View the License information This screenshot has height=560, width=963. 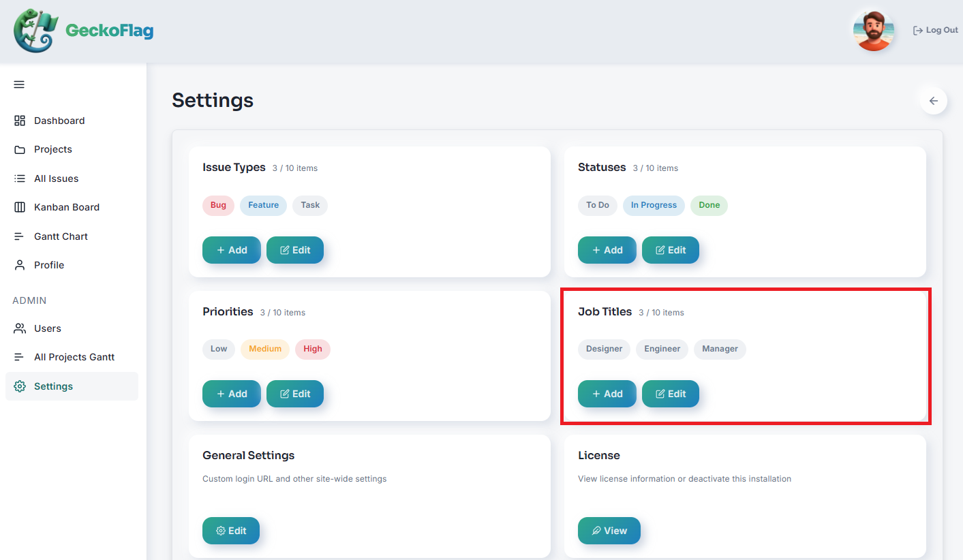(609, 531)
